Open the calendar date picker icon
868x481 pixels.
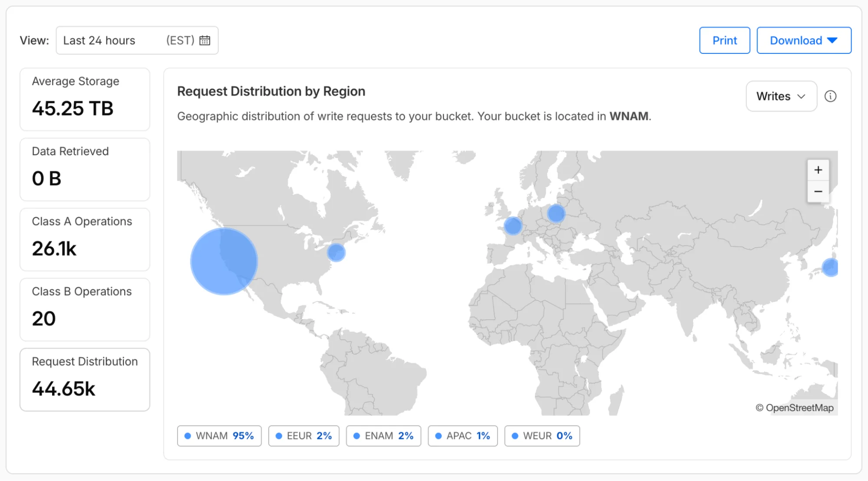pos(205,40)
